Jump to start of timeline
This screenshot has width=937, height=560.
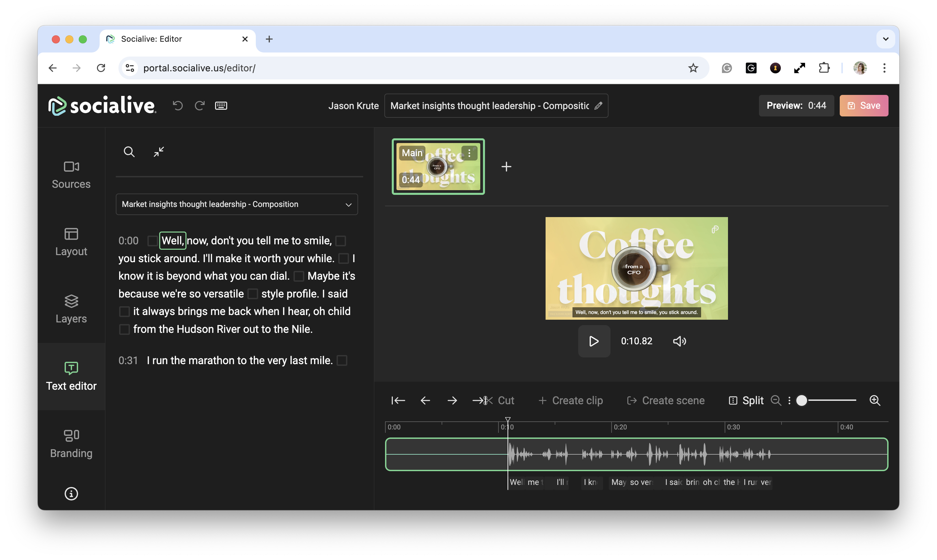pos(398,400)
